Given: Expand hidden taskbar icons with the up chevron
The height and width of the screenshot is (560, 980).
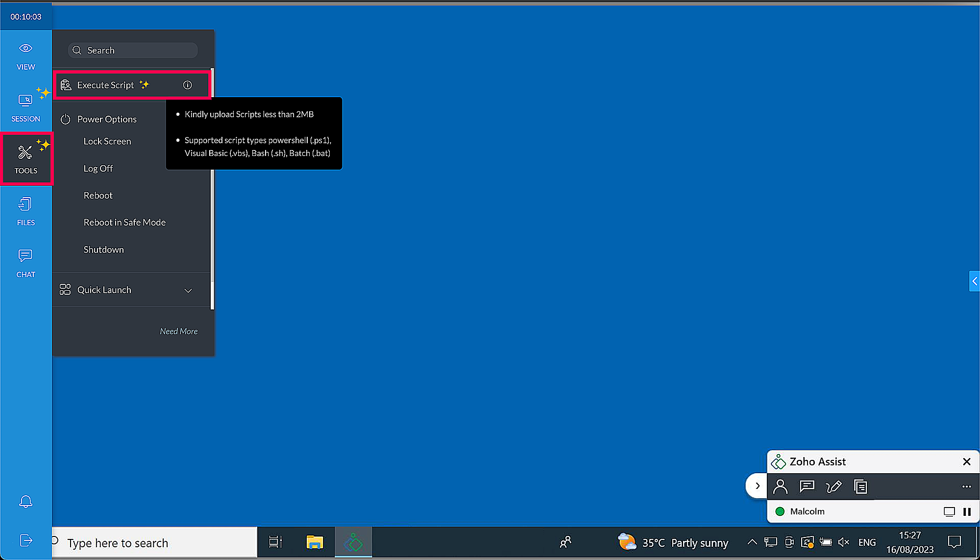Looking at the screenshot, I should (752, 542).
